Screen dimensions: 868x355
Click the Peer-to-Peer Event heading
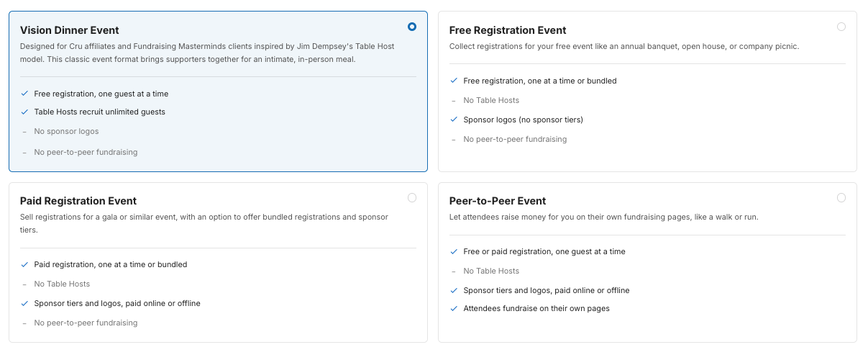tap(498, 201)
